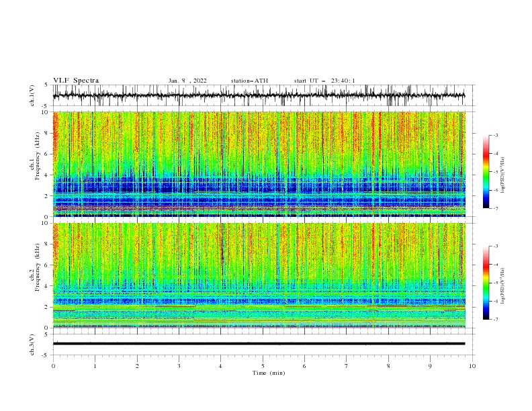532x411 pixels.
Task: Click the color scale bar beside ch.1 spectrogram
Action: pyautogui.click(x=486, y=172)
